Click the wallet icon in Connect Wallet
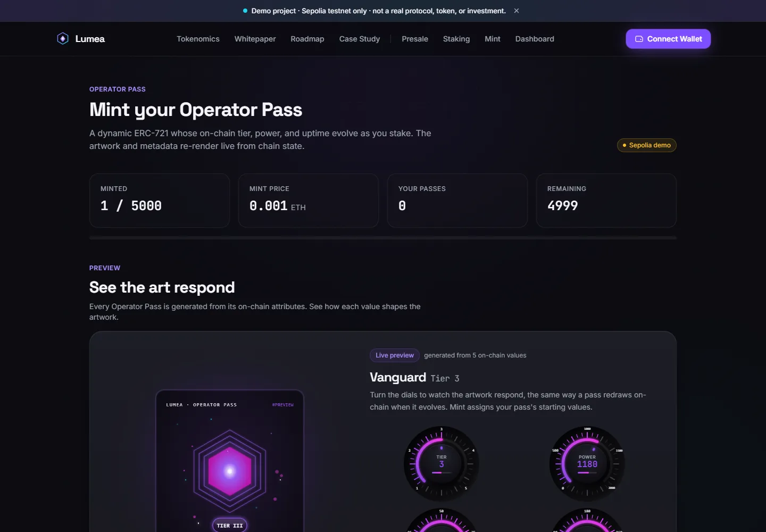 coord(639,39)
